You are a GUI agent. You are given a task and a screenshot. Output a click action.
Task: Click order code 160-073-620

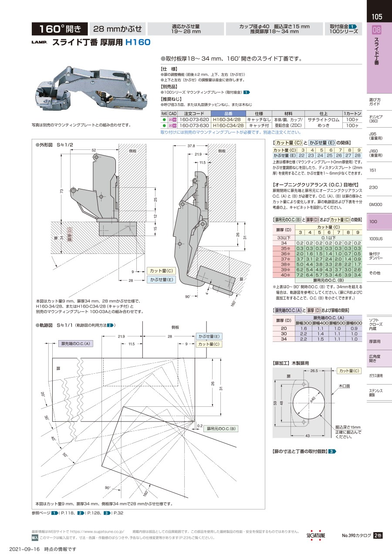pyautogui.click(x=194, y=119)
